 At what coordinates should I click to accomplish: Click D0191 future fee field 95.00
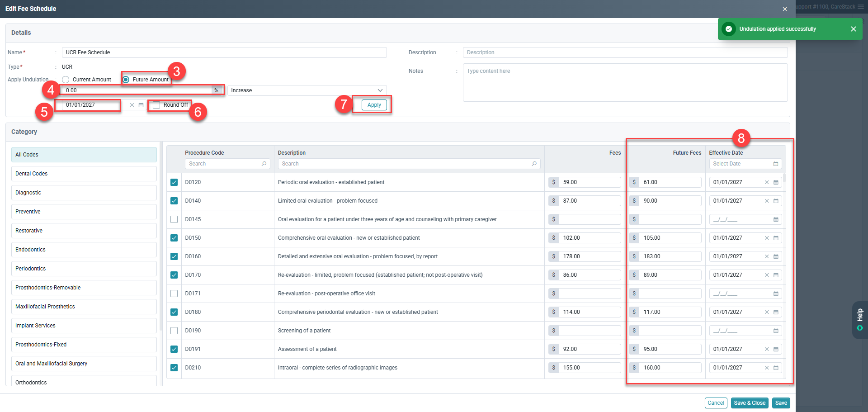(x=670, y=349)
